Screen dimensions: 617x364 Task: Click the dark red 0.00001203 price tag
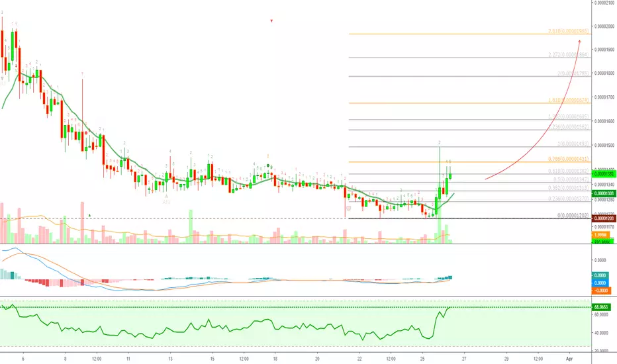click(x=604, y=218)
